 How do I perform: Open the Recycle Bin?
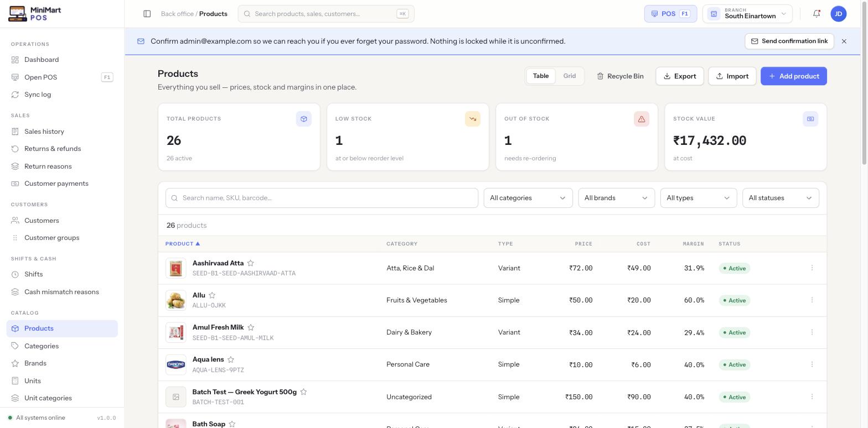coord(620,76)
